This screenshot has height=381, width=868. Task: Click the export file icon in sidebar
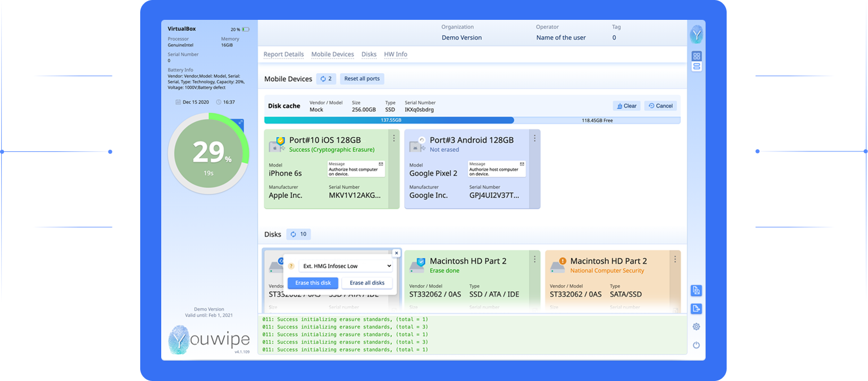pyautogui.click(x=697, y=308)
